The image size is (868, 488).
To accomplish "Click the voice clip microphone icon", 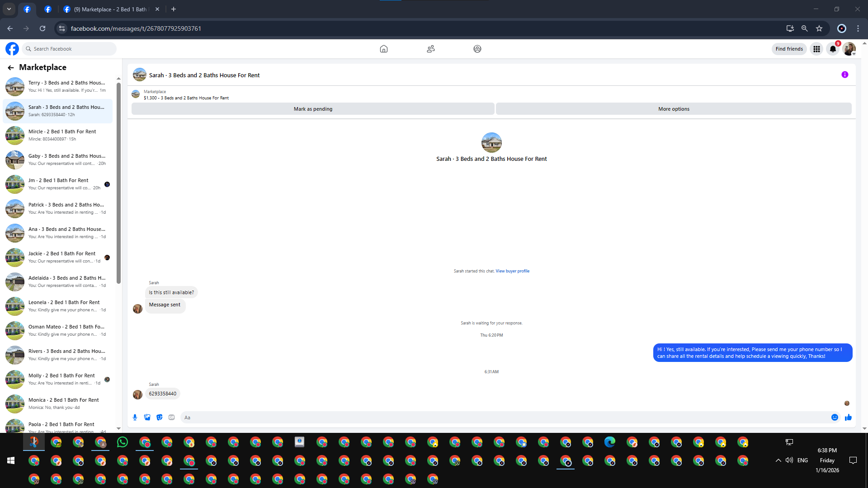I will pos(135,418).
